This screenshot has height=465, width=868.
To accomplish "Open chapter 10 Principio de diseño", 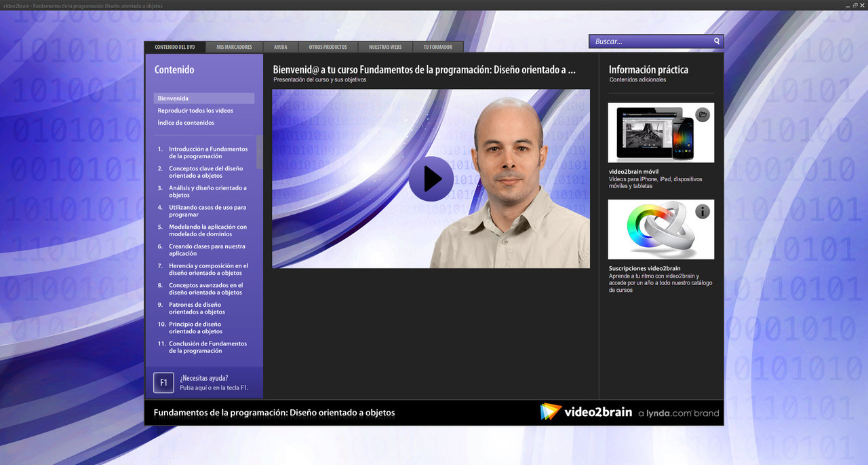I will tap(191, 328).
